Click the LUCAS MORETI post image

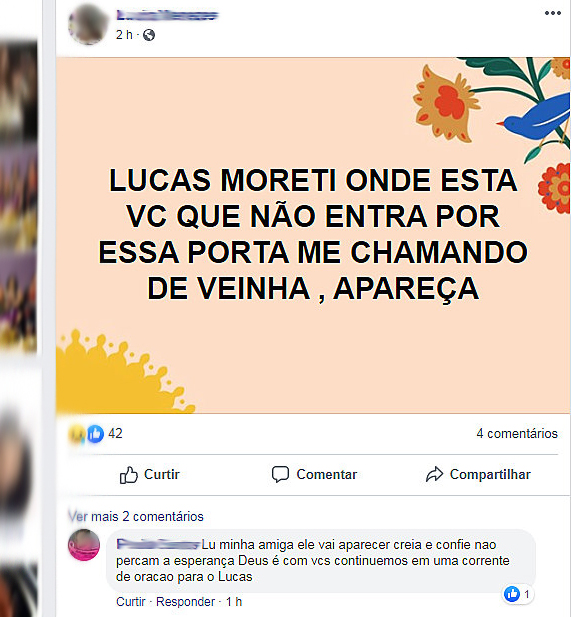click(313, 235)
